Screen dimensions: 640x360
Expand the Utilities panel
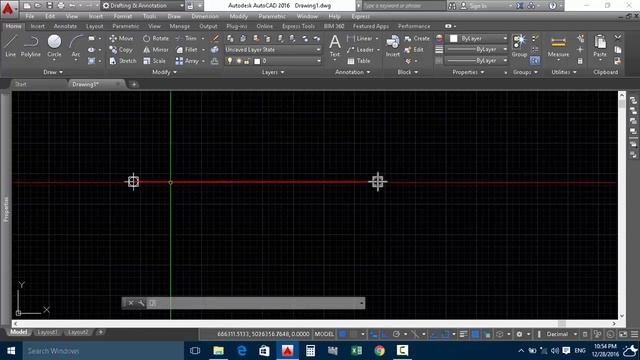(564, 72)
